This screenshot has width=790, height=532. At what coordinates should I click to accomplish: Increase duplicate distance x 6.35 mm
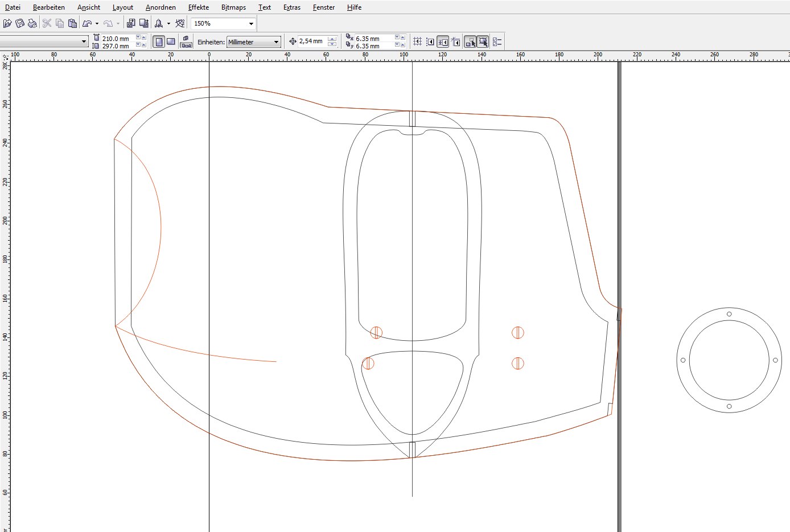click(x=403, y=38)
